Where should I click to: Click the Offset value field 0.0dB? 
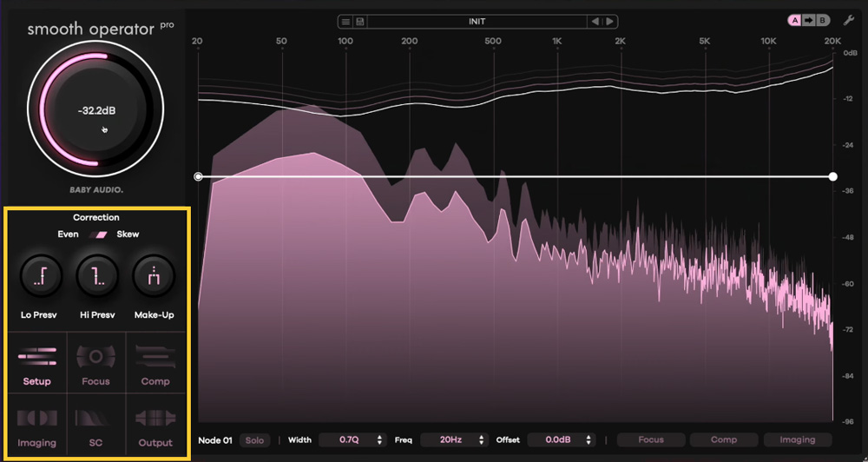pyautogui.click(x=556, y=440)
